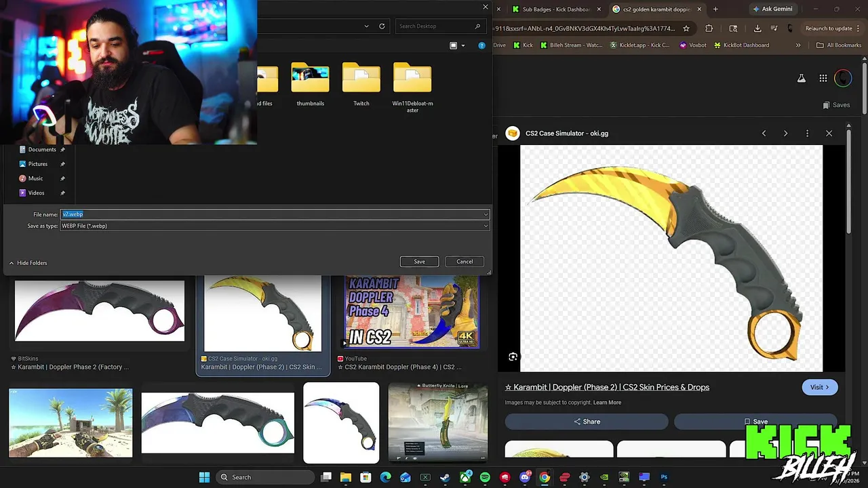Click the Google Lens search icon in toolbar

point(733,28)
